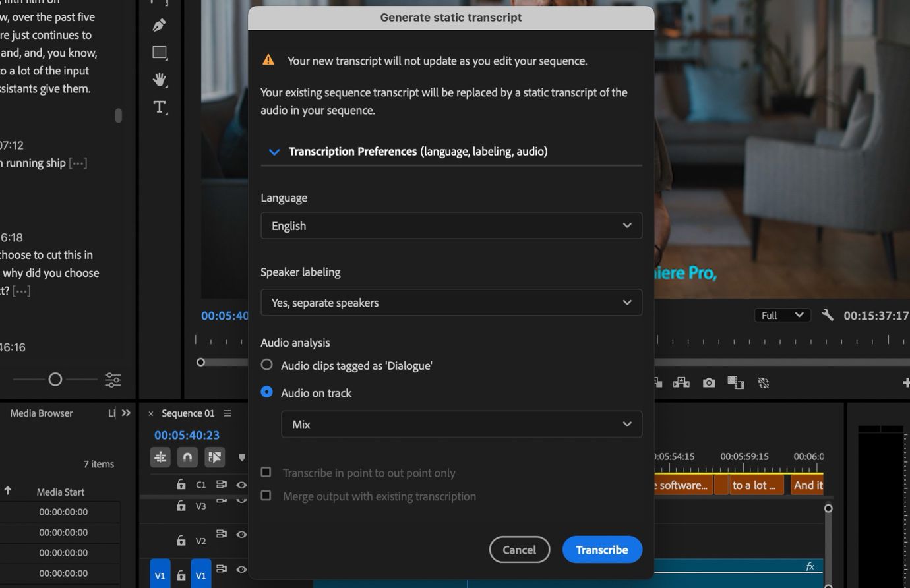The height and width of the screenshot is (588, 910).
Task: Select the Pen tool
Action: click(x=160, y=24)
